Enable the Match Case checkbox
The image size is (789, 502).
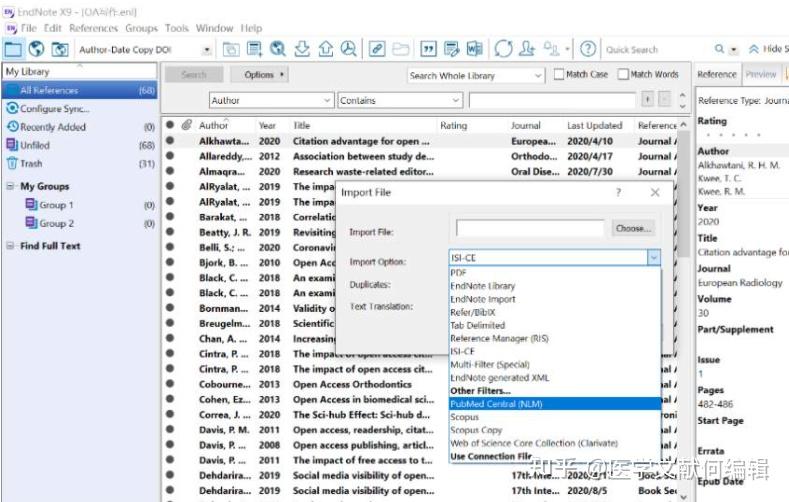tap(559, 74)
